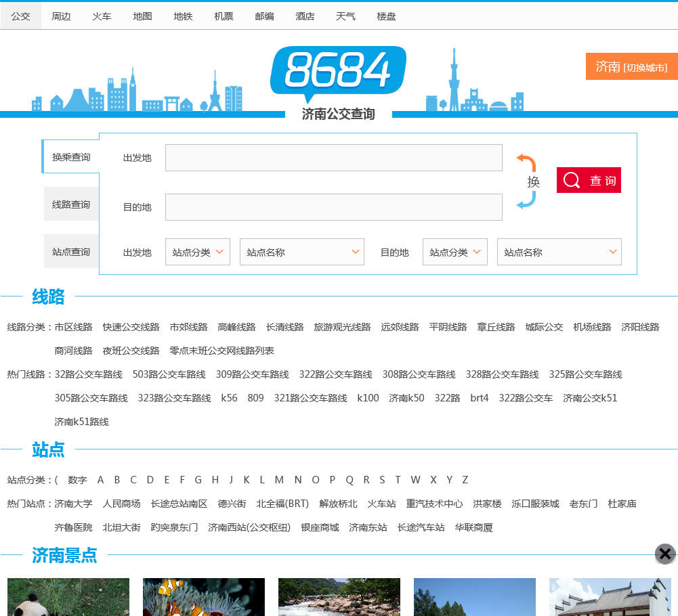Viewport: 678px width, 616px height.
Task: Open the 北全福(BRT) station link
Action: 283,504
